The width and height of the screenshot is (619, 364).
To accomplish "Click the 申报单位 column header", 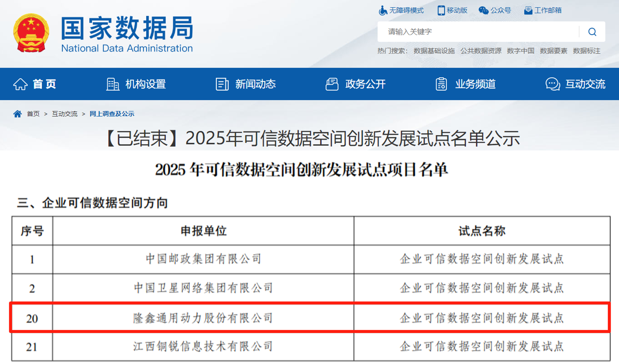I will point(203,231).
